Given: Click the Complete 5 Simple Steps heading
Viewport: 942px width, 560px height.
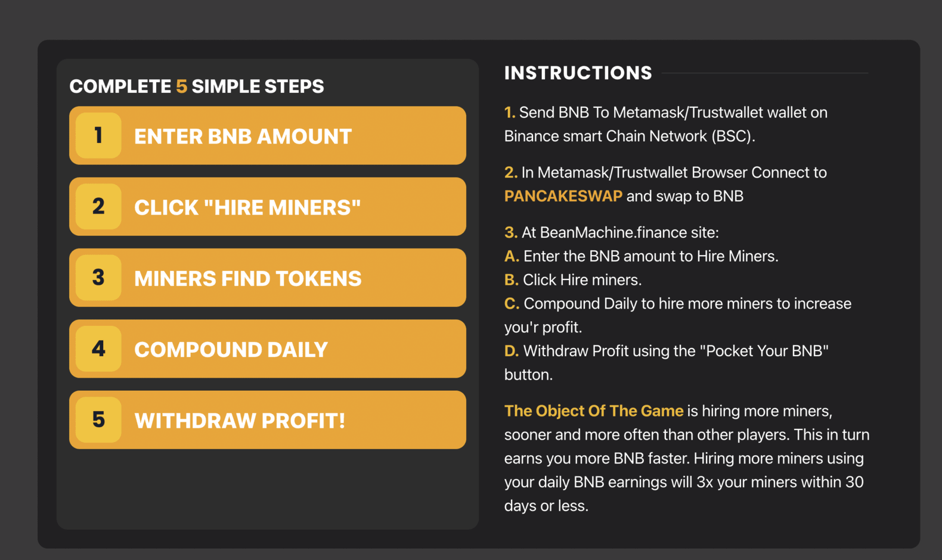Looking at the screenshot, I should [x=197, y=86].
